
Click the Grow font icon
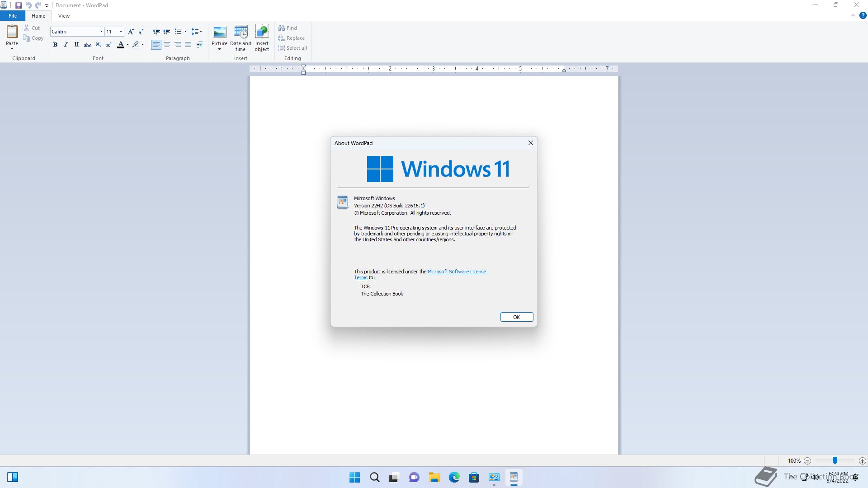coord(131,32)
